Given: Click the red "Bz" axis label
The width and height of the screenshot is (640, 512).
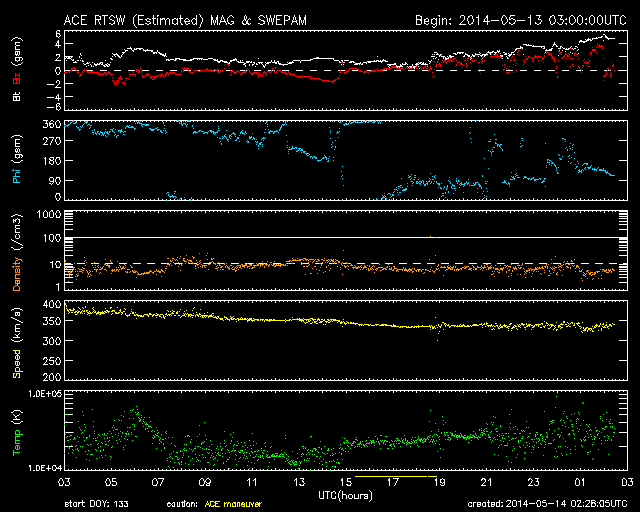Looking at the screenshot, I should [x=17, y=78].
